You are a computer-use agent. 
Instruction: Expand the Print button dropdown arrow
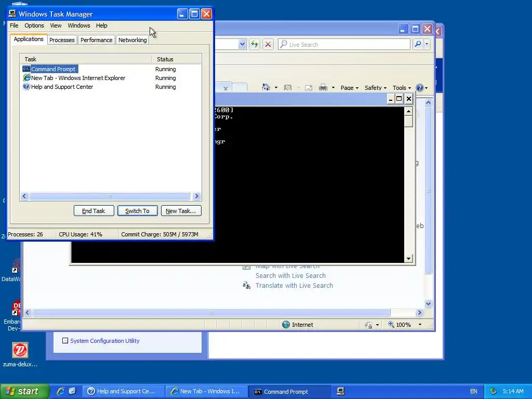pyautogui.click(x=333, y=88)
